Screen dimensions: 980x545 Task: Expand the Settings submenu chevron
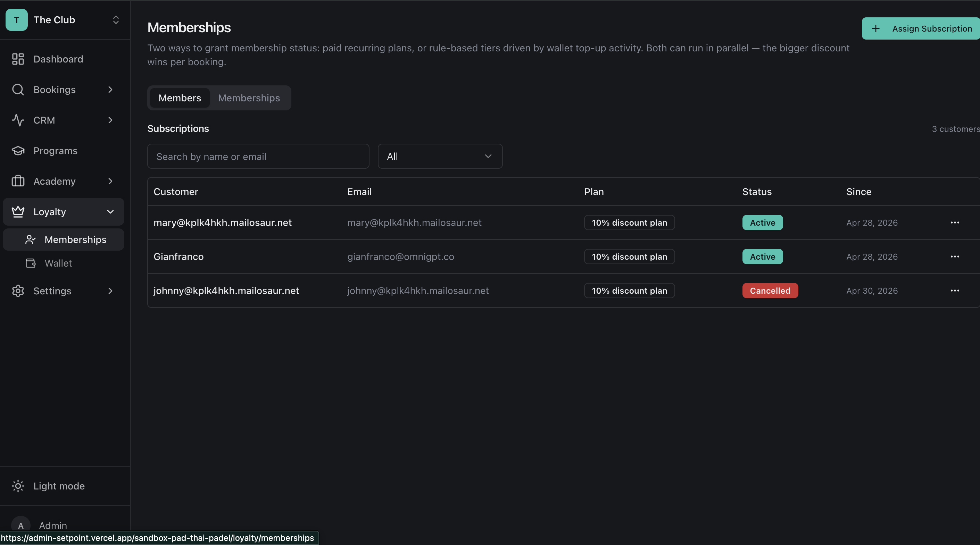tap(110, 291)
